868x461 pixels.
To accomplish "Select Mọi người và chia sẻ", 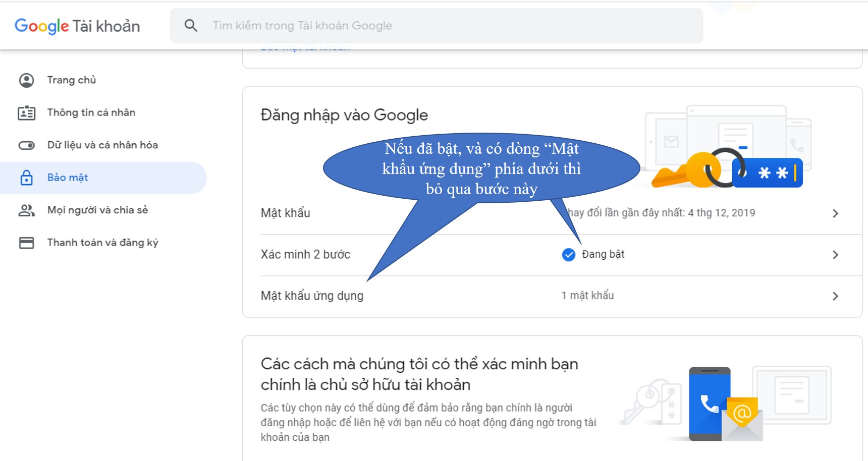I will (x=97, y=210).
